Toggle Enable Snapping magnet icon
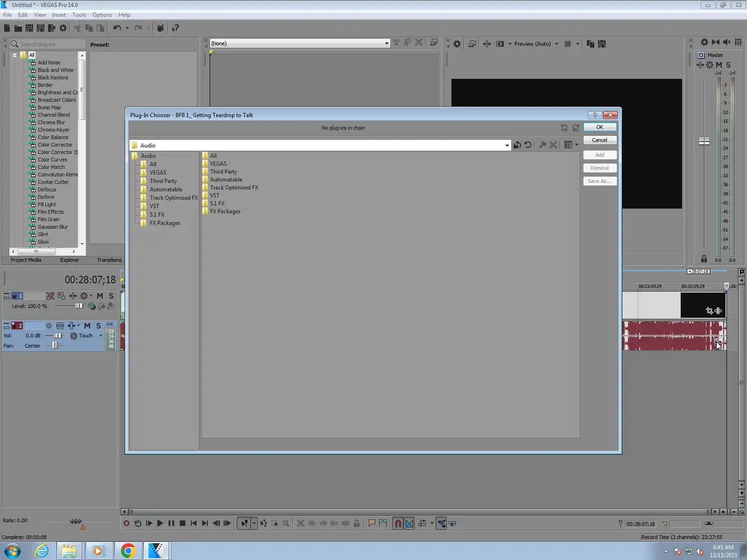 click(x=398, y=524)
